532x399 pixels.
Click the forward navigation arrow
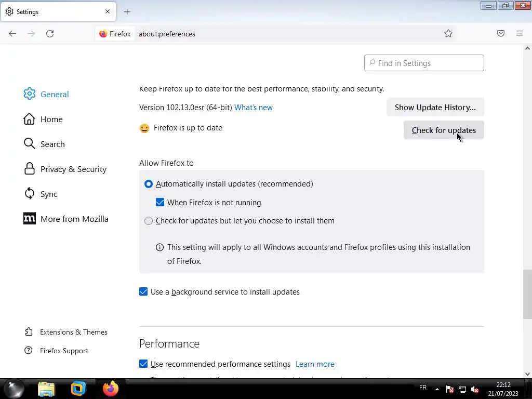coord(31,34)
